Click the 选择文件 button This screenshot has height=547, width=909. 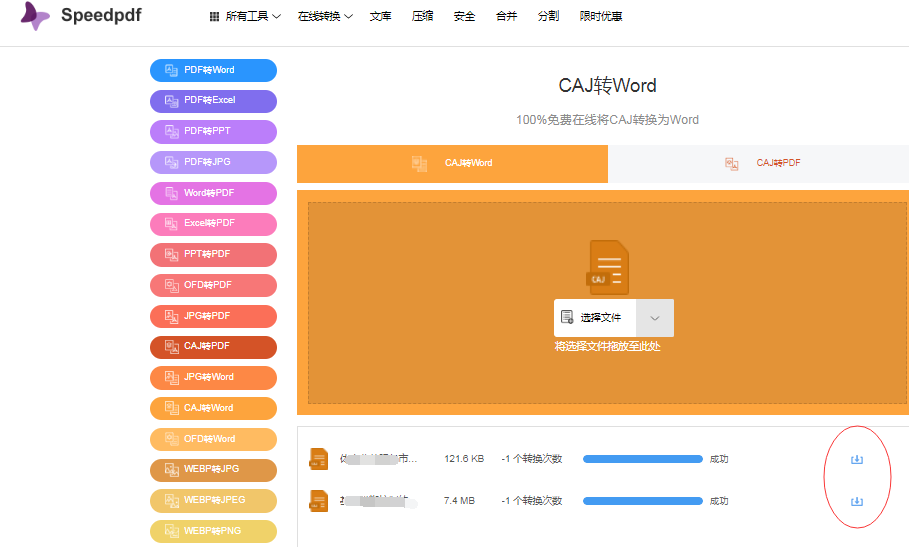tap(595, 318)
